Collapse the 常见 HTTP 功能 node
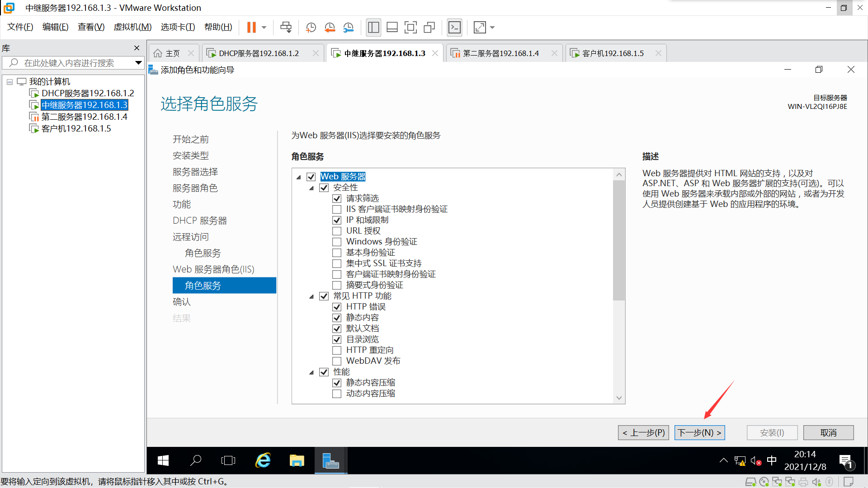 click(x=311, y=296)
